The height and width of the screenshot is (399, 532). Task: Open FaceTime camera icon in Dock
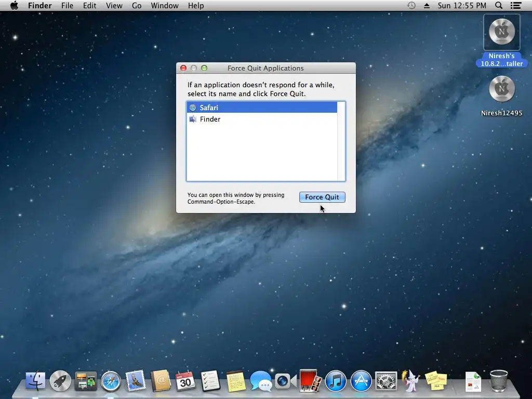[x=286, y=381]
